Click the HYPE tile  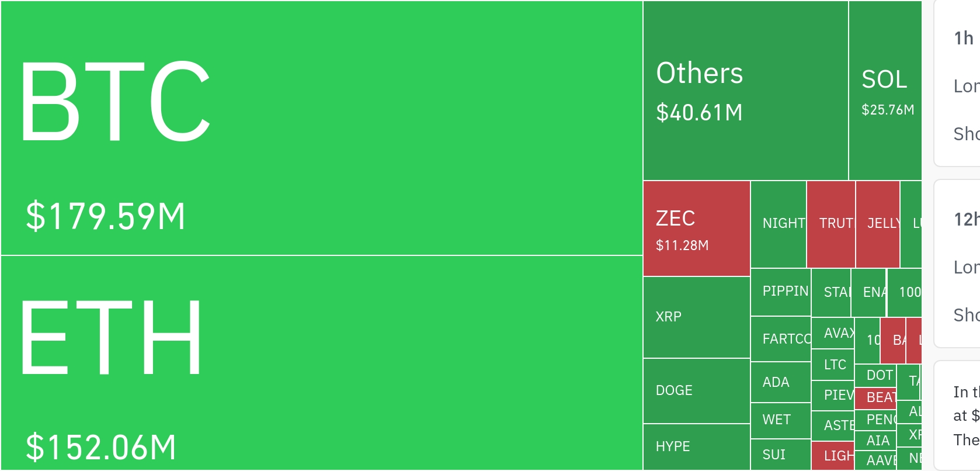[696, 447]
